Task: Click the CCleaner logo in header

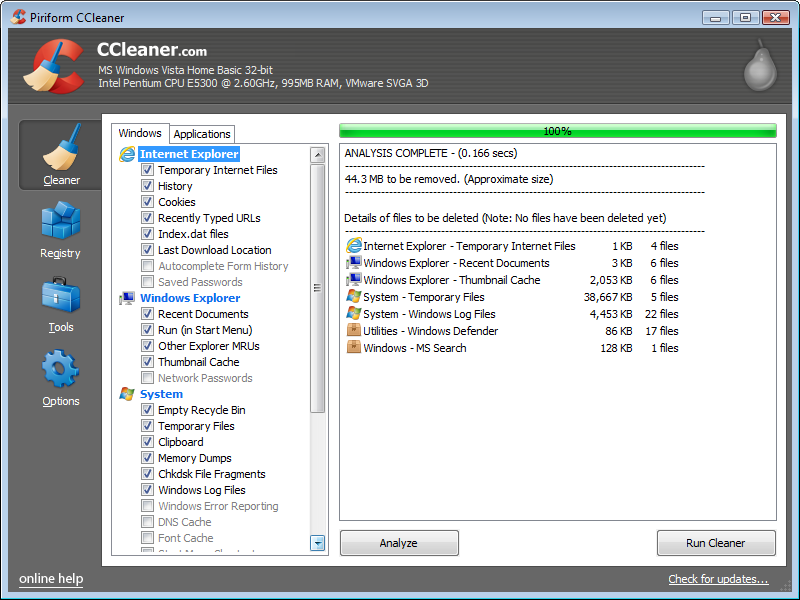Action: tap(54, 66)
